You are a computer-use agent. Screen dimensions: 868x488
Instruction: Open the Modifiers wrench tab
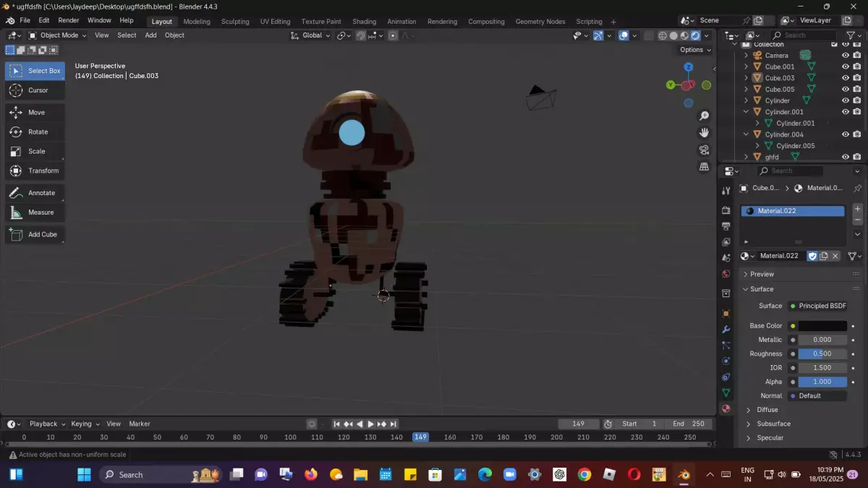pos(726,330)
